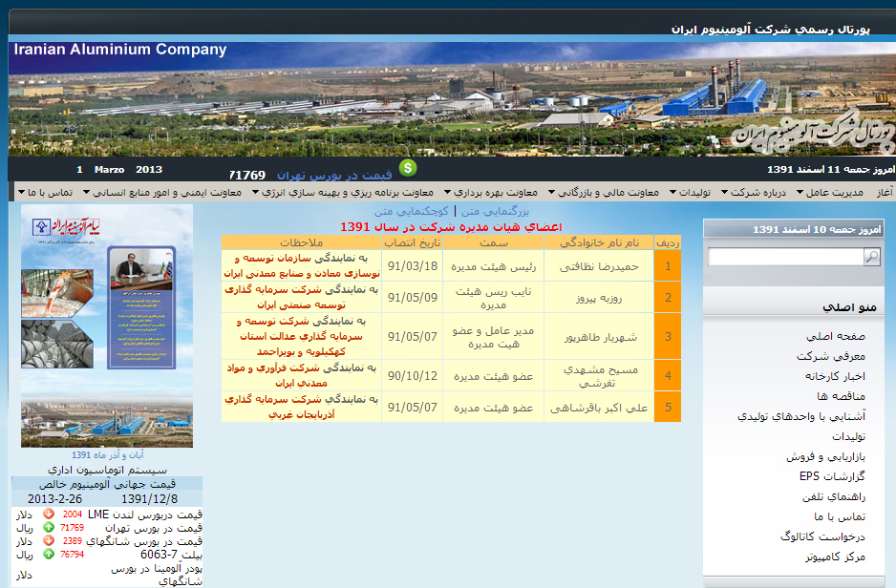Viewport: 896px width, 588px height.
Task: Click قيمت در بورس تهران link in dark bar
Action: coord(334,175)
